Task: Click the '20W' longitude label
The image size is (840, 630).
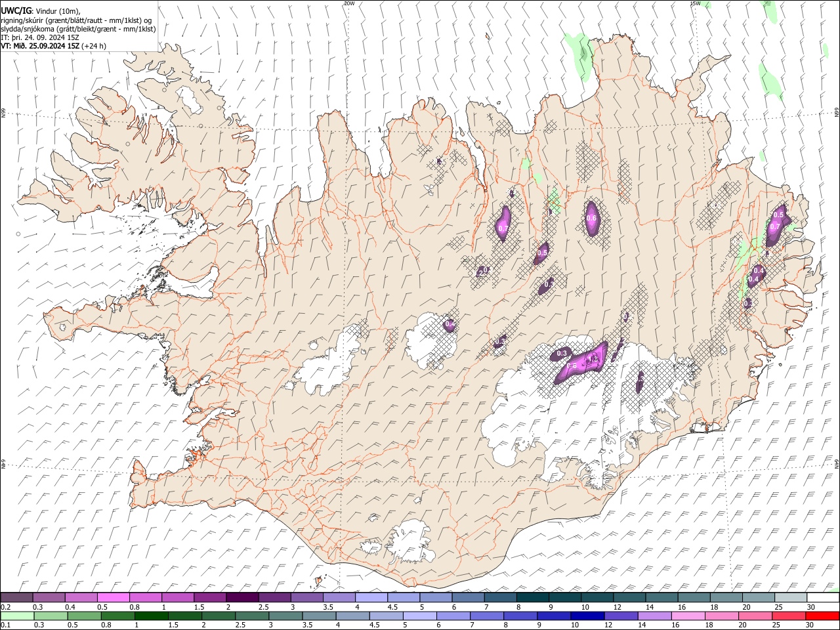Action: point(349,3)
